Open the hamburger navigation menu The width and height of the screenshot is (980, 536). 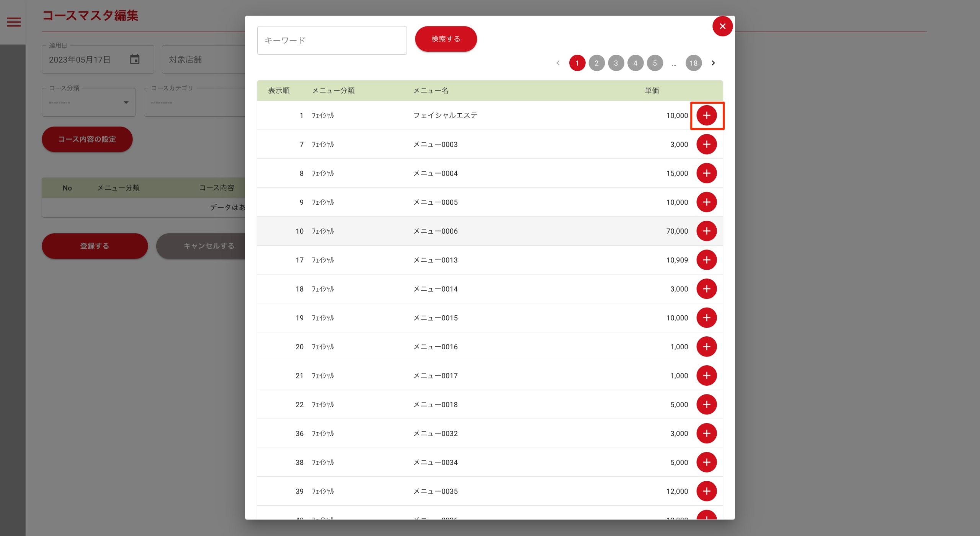pos(14,22)
